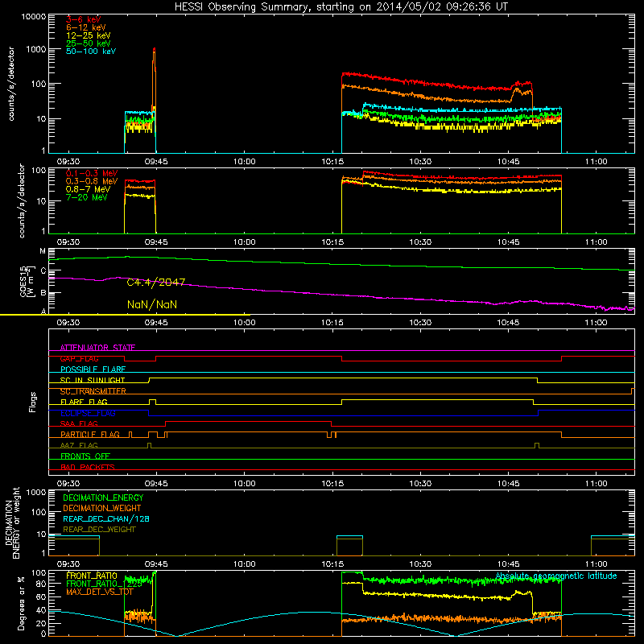Click the 09:30 tick under the keV panel
Viewport: 644px width, 644px height.
(68, 162)
